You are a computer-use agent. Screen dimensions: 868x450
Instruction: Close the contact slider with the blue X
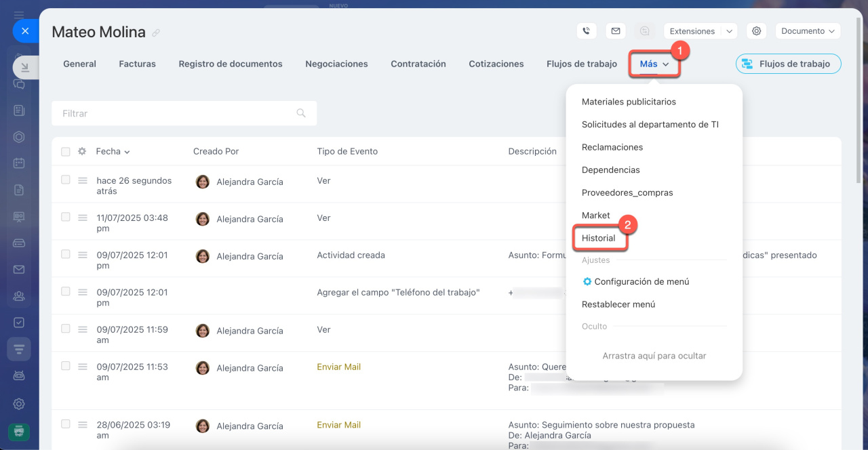pos(25,31)
